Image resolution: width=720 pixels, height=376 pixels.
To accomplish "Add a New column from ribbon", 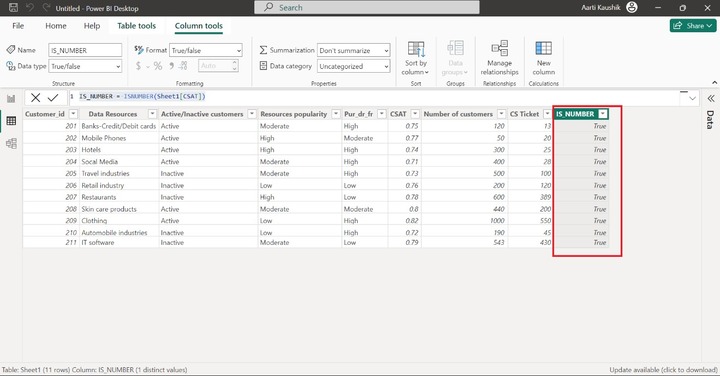I will [x=544, y=58].
